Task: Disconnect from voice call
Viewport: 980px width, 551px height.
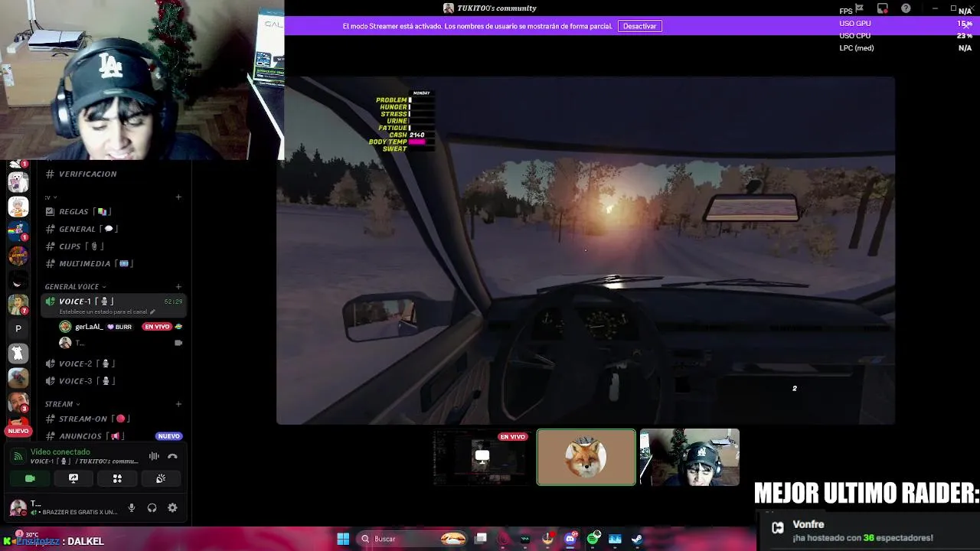Action: click(x=172, y=456)
